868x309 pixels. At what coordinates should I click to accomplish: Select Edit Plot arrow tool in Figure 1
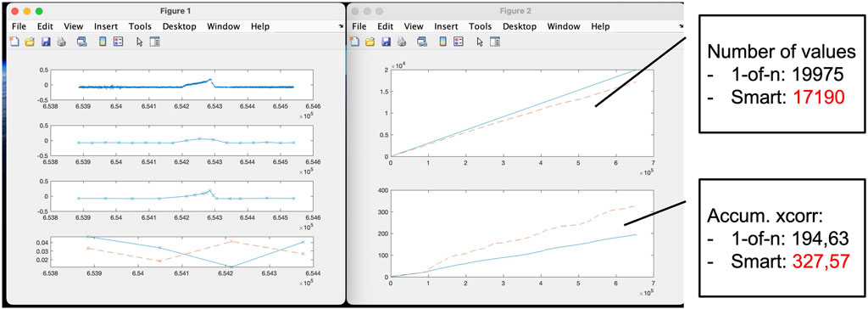click(x=140, y=42)
